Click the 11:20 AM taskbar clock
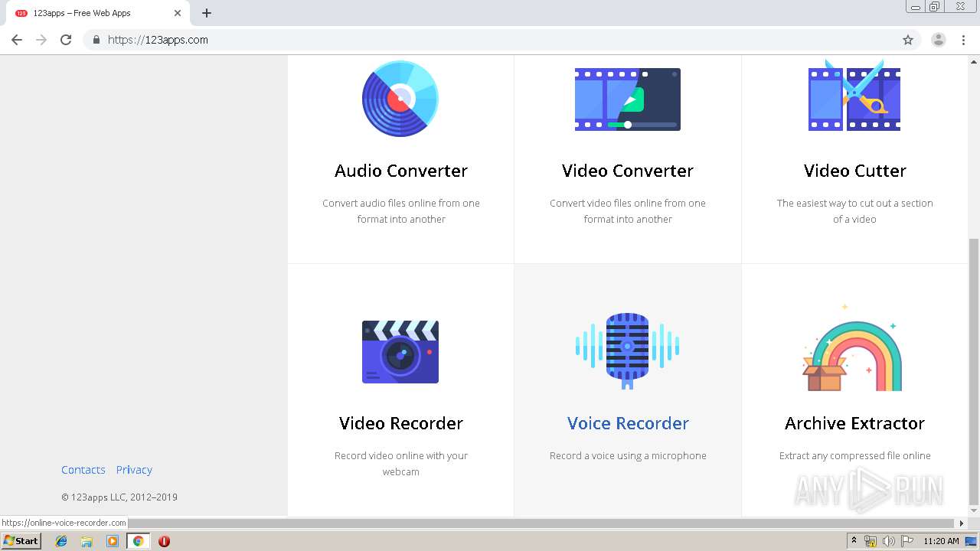This screenshot has width=980, height=551. (941, 541)
